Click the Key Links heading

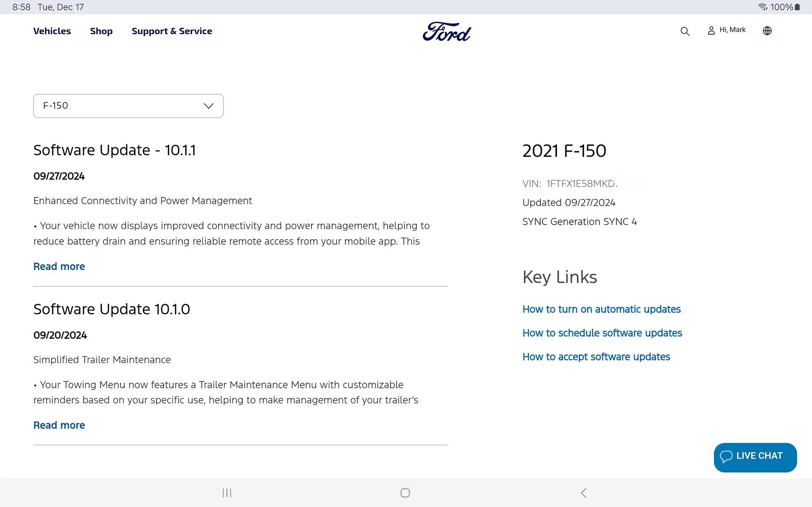559,278
